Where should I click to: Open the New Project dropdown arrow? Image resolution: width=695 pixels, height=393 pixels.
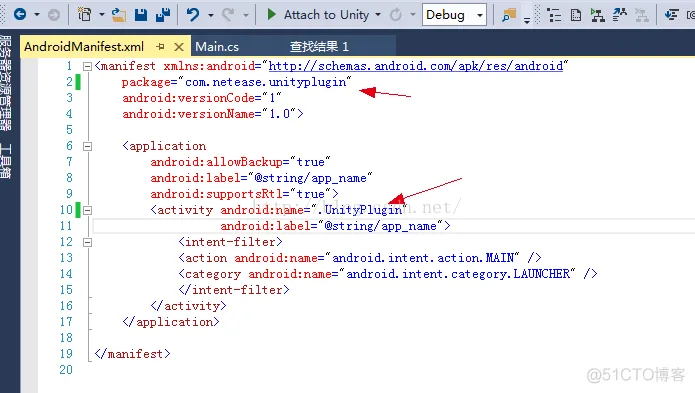pyautogui.click(x=102, y=15)
